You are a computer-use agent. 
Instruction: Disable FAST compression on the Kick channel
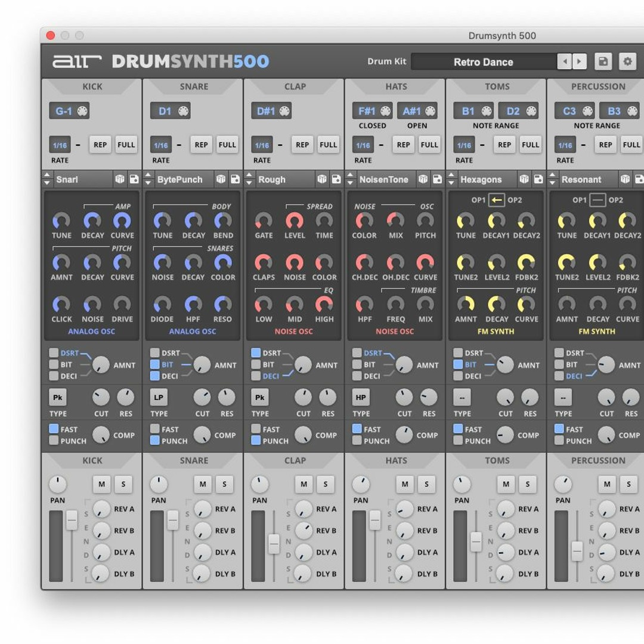[54, 429]
